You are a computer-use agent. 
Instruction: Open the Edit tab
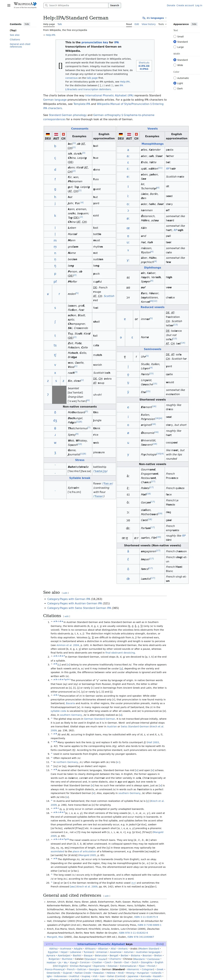[x=137, y=24]
